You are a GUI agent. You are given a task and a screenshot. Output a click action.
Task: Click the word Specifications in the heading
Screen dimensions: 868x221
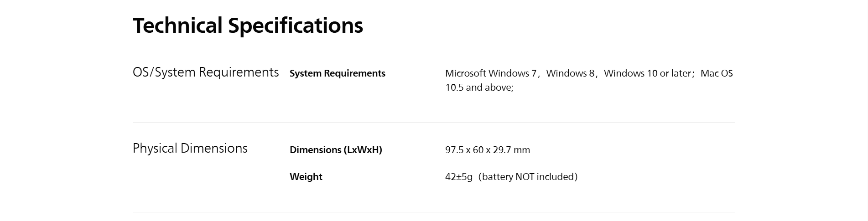[x=296, y=26]
